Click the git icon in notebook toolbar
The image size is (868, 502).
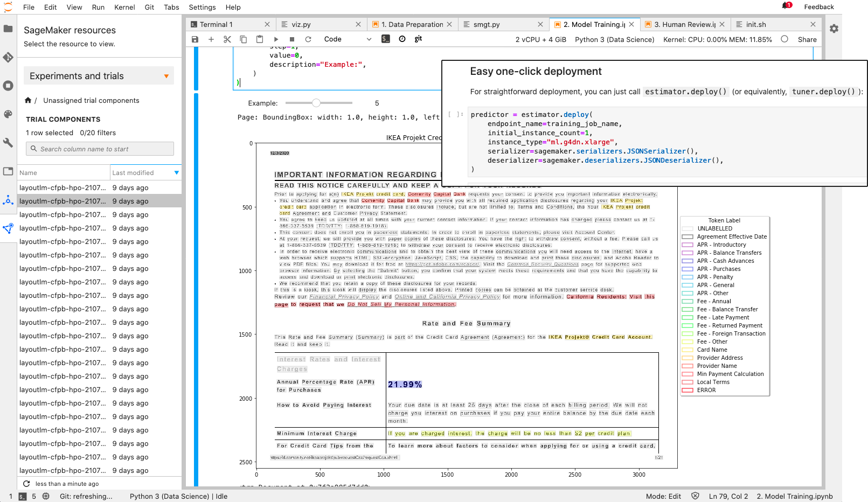418,39
